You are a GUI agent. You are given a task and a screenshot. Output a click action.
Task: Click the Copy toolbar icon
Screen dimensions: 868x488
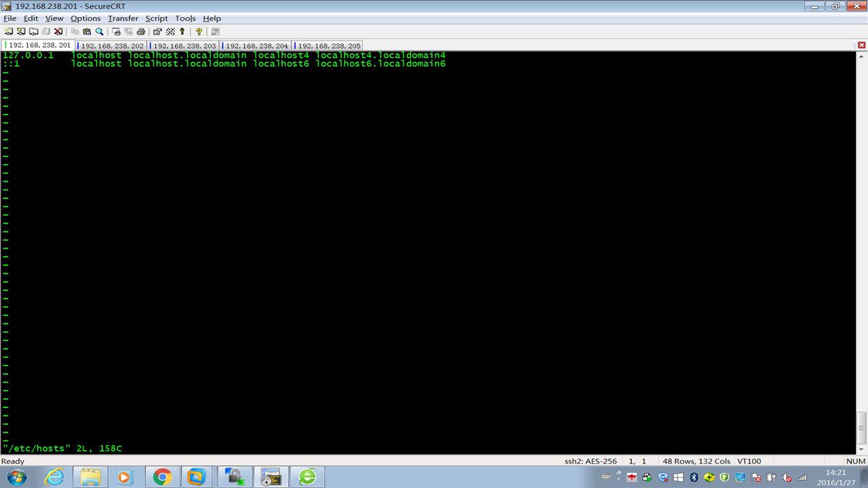[75, 32]
